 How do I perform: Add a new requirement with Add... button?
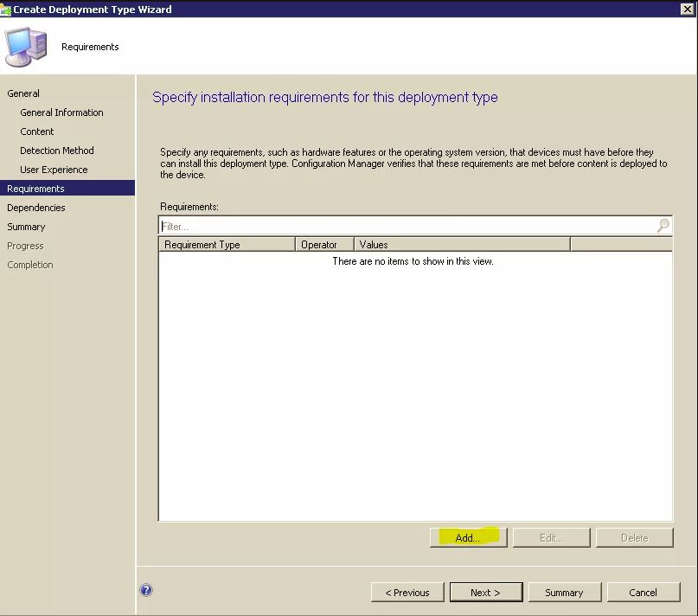[468, 537]
